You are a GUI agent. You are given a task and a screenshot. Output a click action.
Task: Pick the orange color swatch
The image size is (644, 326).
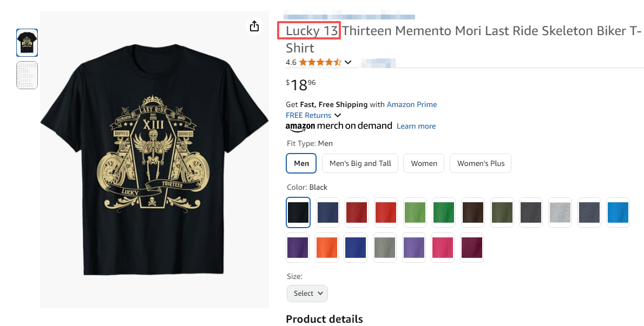pyautogui.click(x=327, y=248)
